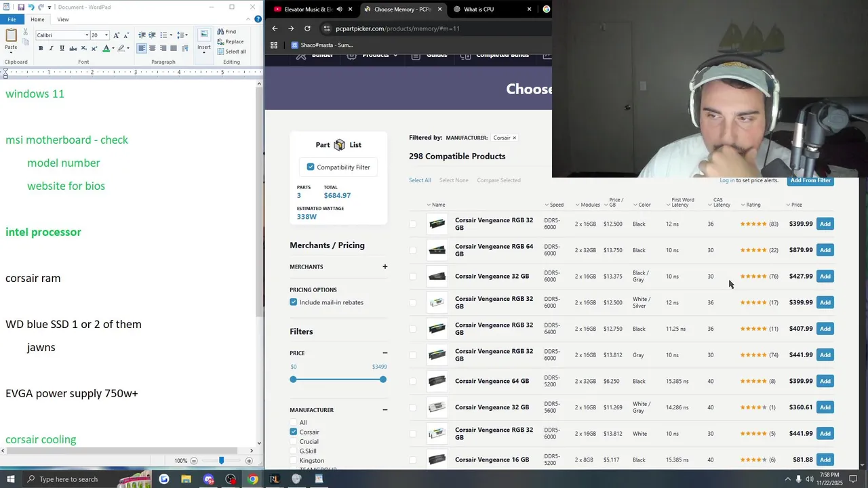Uncheck Include mail-in rebates
The height and width of the screenshot is (488, 868).
(x=294, y=302)
